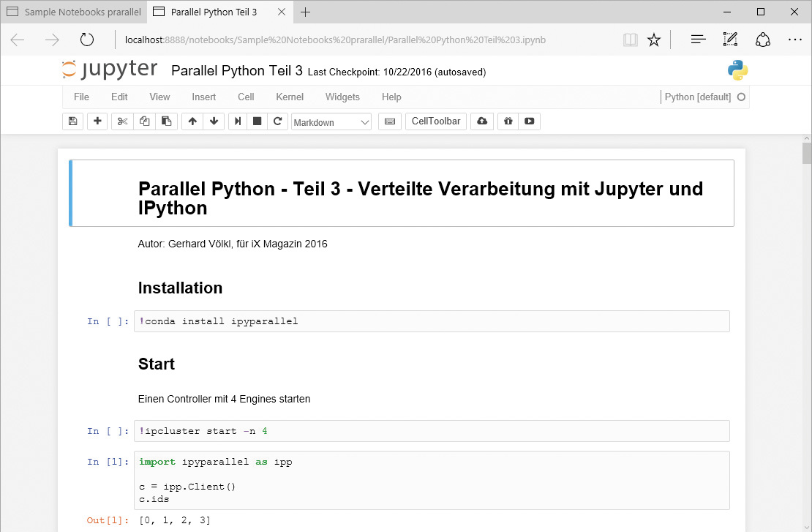
Task: Run the current cell
Action: coord(237,121)
